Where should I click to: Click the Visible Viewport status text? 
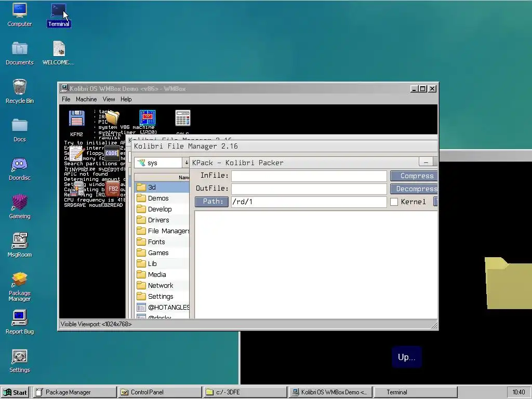pyautogui.click(x=96, y=324)
